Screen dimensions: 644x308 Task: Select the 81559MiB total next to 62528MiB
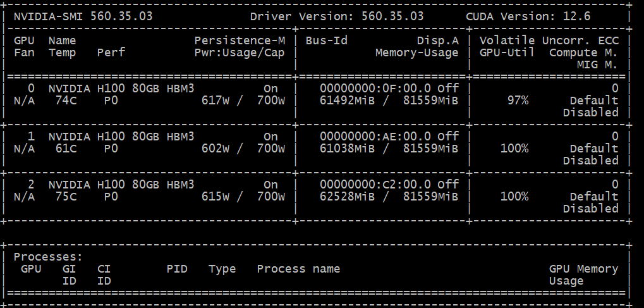(431, 197)
